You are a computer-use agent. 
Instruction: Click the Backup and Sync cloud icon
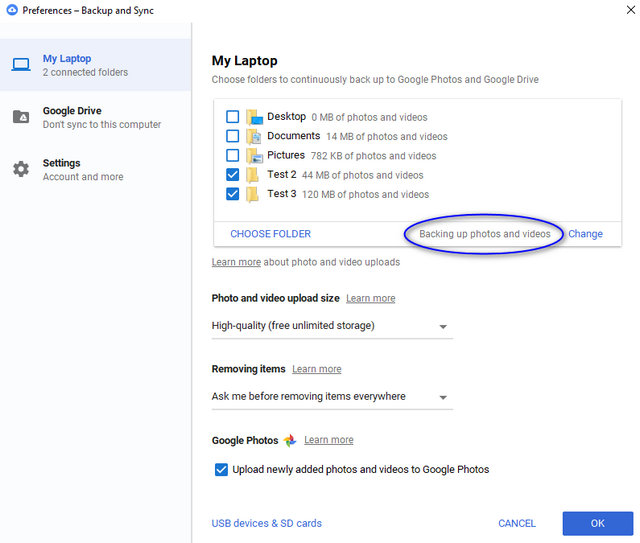(x=12, y=10)
